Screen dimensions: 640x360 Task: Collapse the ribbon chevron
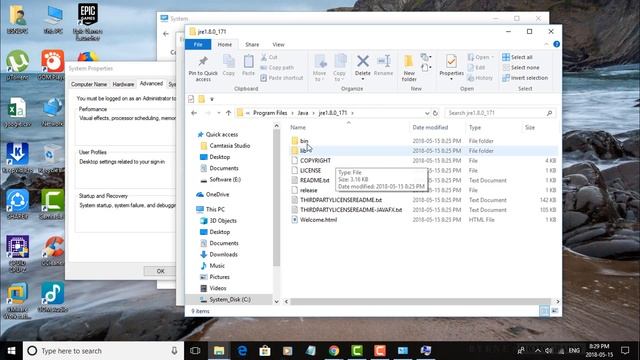(547, 44)
